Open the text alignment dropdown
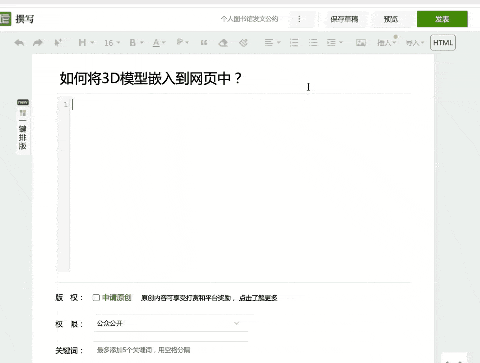 click(273, 42)
